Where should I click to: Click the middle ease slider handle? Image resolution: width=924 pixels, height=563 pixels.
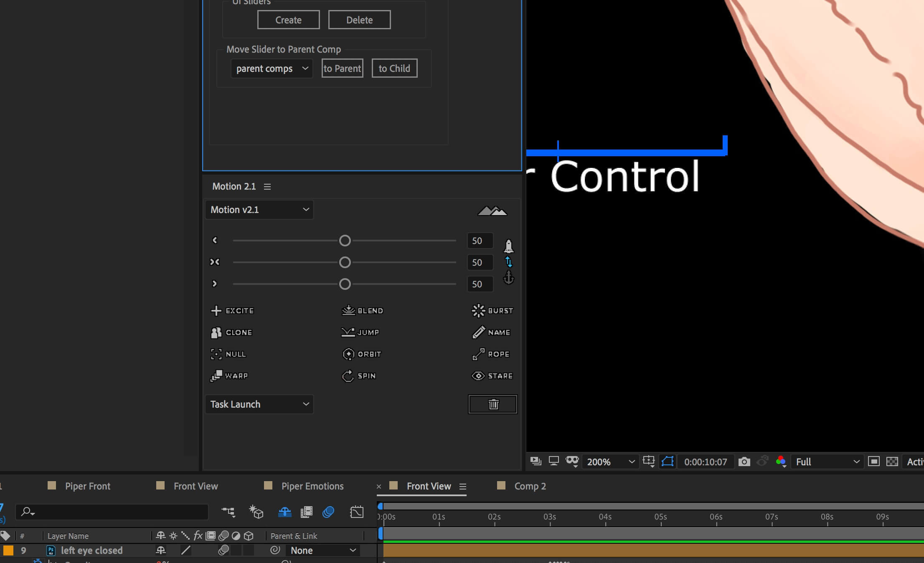tap(345, 262)
